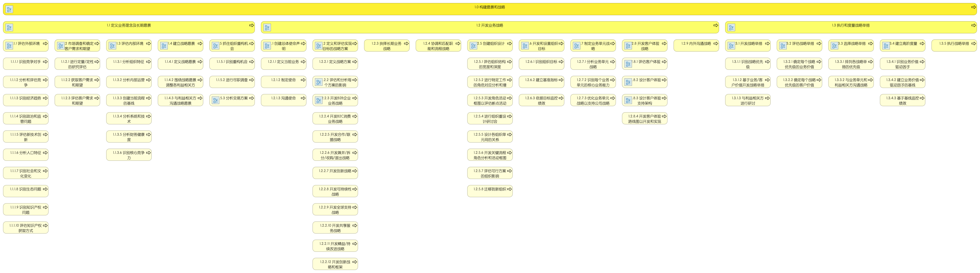Image resolution: width=980 pixels, height=273 pixels.
Task: Open the hierarchy icon on 抓住组织重构机会 box
Action: click(x=216, y=46)
